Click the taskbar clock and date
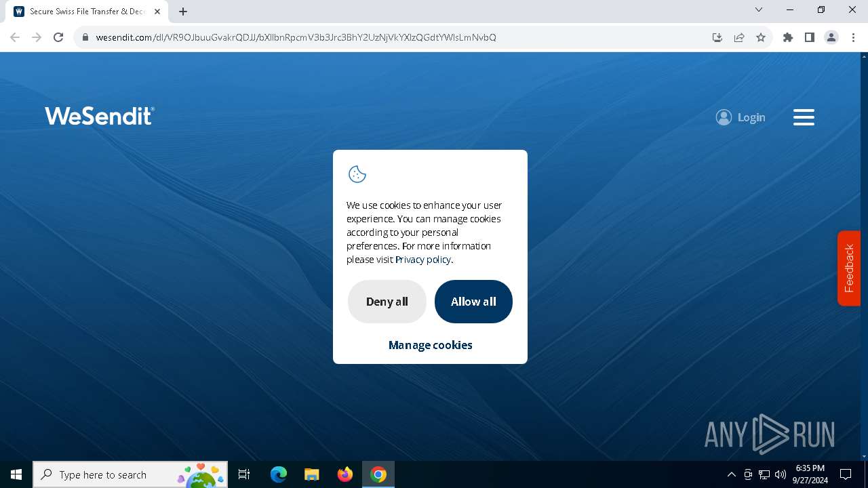Screen dimensions: 868x488 click(x=810, y=474)
